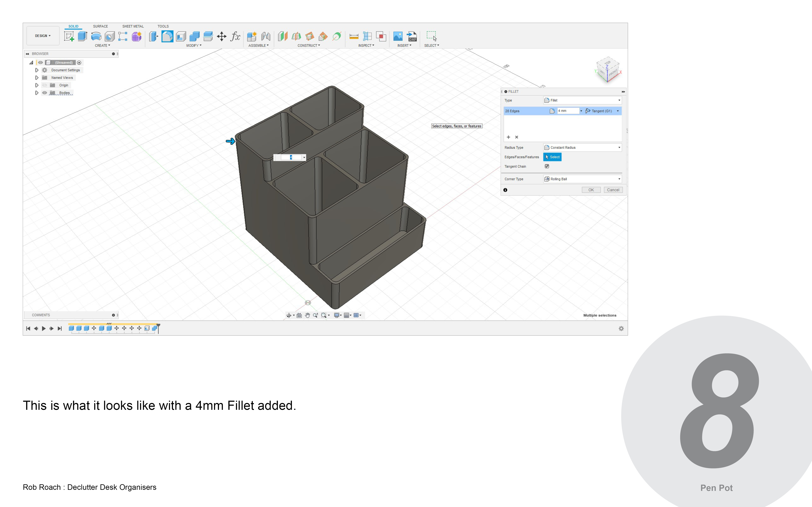Select the Move/Copy tool icon

[x=221, y=36]
